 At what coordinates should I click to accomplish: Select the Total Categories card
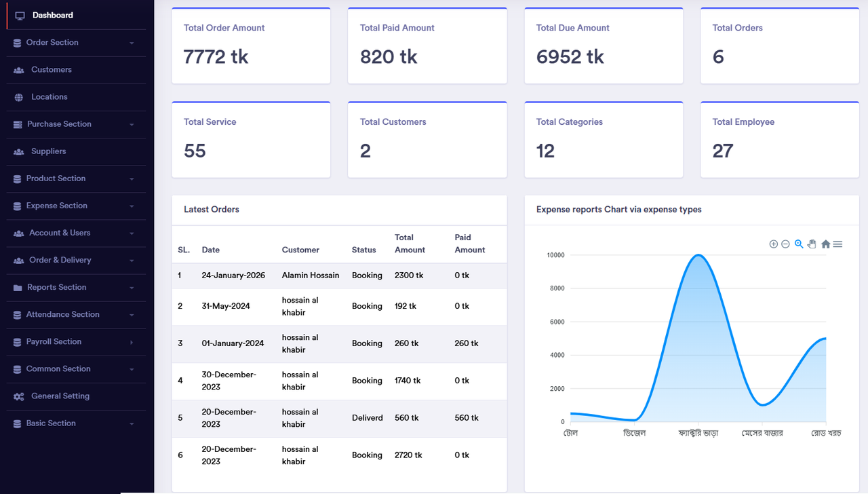click(604, 140)
